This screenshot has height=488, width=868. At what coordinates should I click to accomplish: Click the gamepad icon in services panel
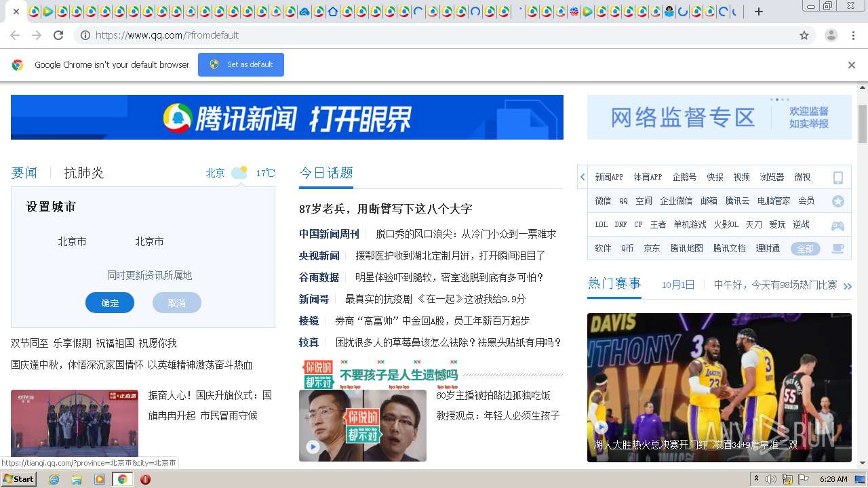click(838, 225)
